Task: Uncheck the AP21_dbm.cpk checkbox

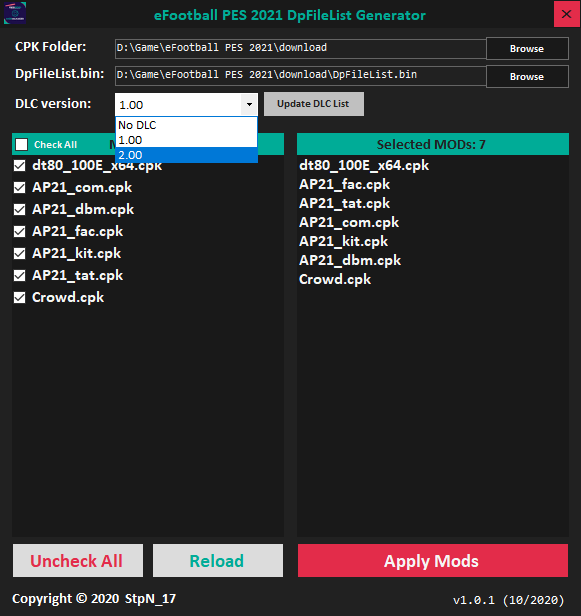Action: pos(20,209)
